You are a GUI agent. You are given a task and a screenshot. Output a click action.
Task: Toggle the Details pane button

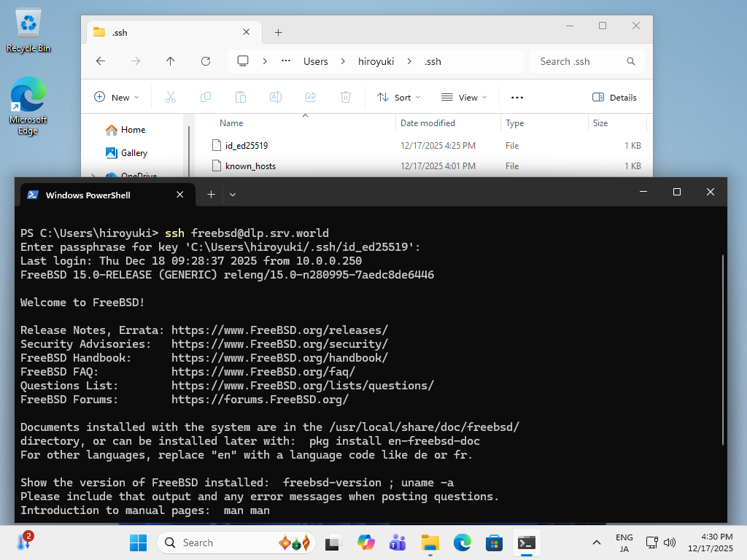pos(614,97)
